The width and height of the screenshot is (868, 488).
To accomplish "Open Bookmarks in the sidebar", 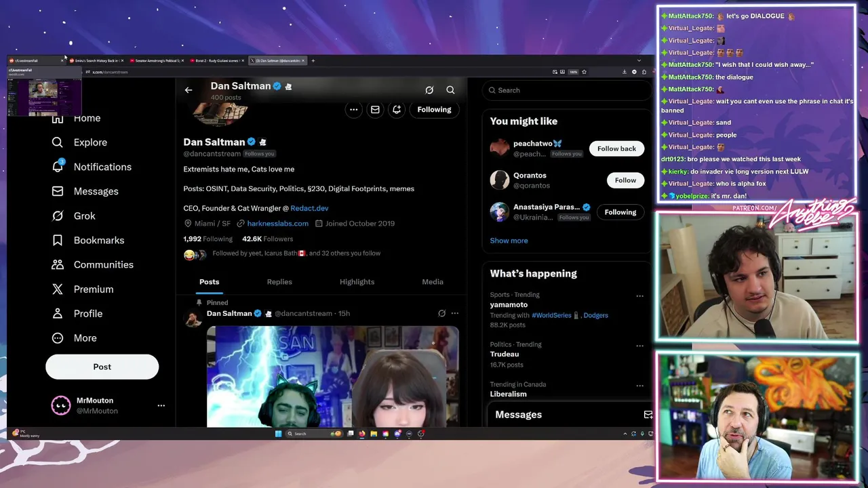I will point(89,240).
